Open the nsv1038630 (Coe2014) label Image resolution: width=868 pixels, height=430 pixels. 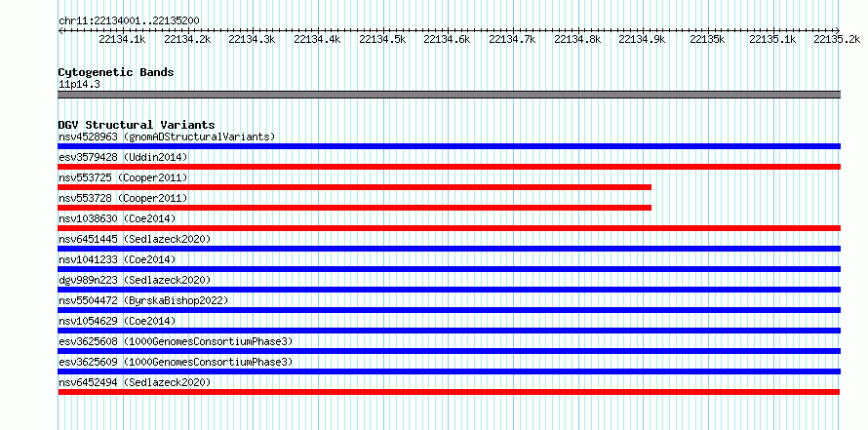(x=117, y=218)
